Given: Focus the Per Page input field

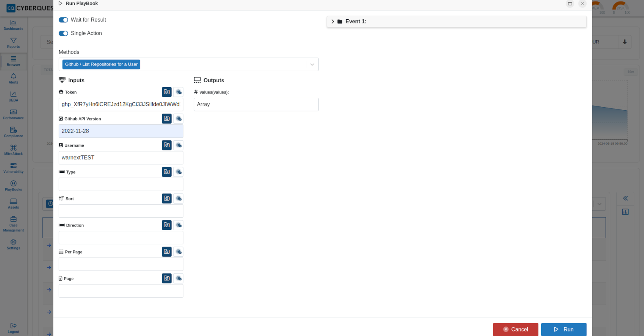Looking at the screenshot, I should coord(121,264).
